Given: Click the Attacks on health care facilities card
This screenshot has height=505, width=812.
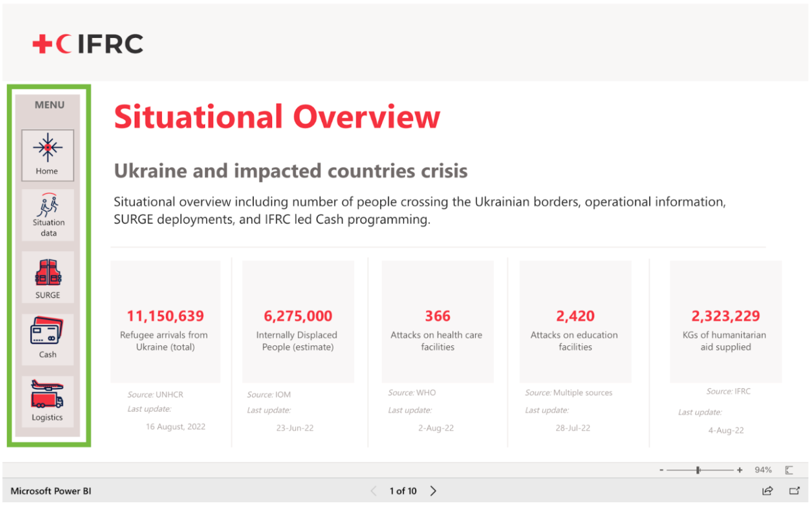Looking at the screenshot, I should click(437, 322).
